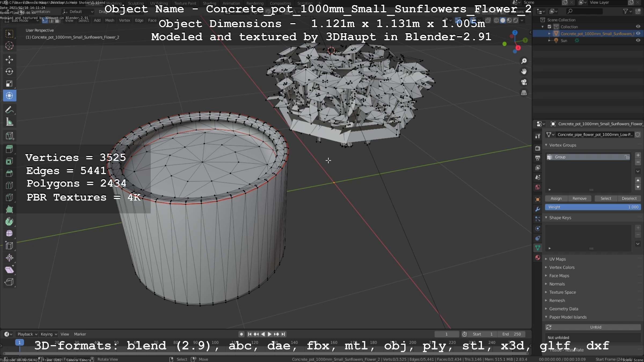Select the Smooth vertices tool
644x362 pixels.
9,234
